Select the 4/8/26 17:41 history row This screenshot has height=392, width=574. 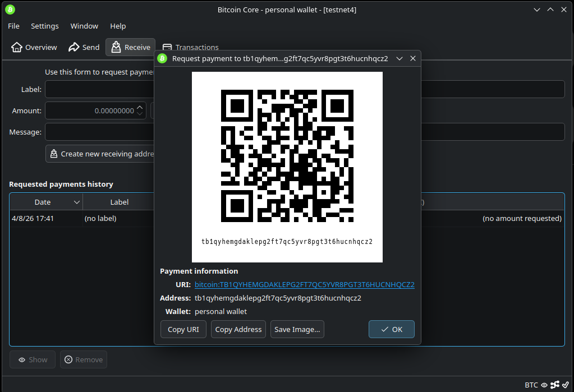point(287,219)
